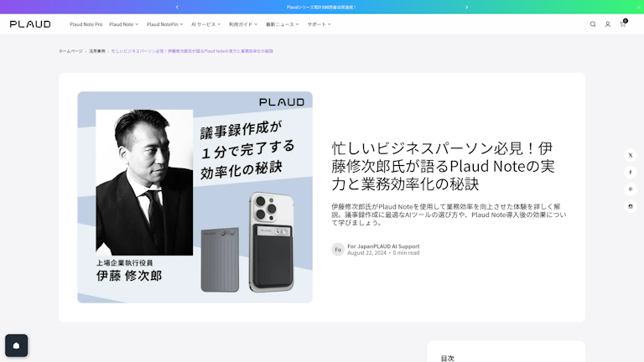The image size is (644, 362).
Task: Go to ホームページ breadcrumb link
Action: pos(70,51)
